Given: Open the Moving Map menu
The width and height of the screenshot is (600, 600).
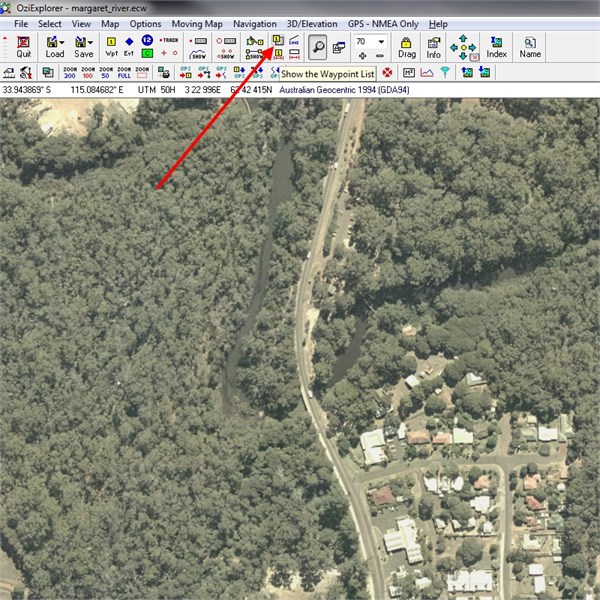Looking at the screenshot, I should pyautogui.click(x=197, y=24).
